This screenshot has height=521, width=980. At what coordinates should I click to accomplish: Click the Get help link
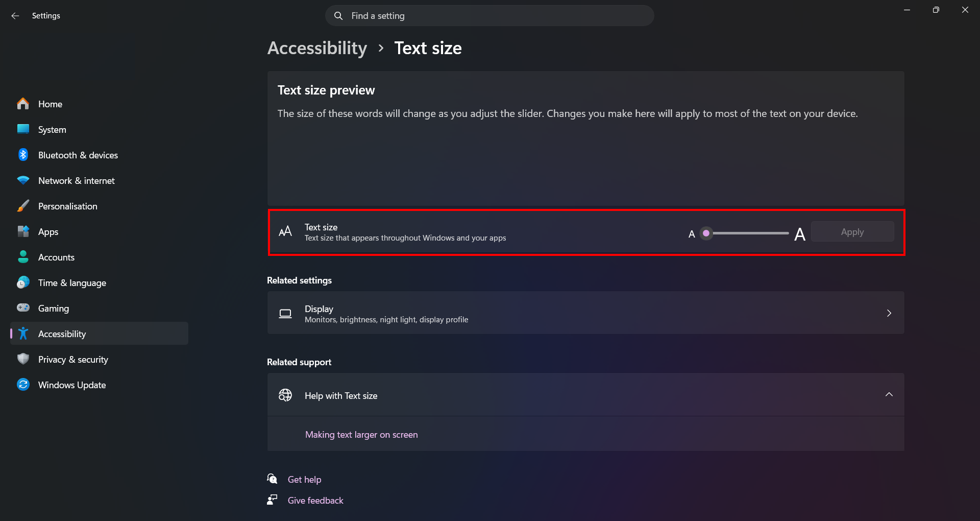tap(305, 480)
